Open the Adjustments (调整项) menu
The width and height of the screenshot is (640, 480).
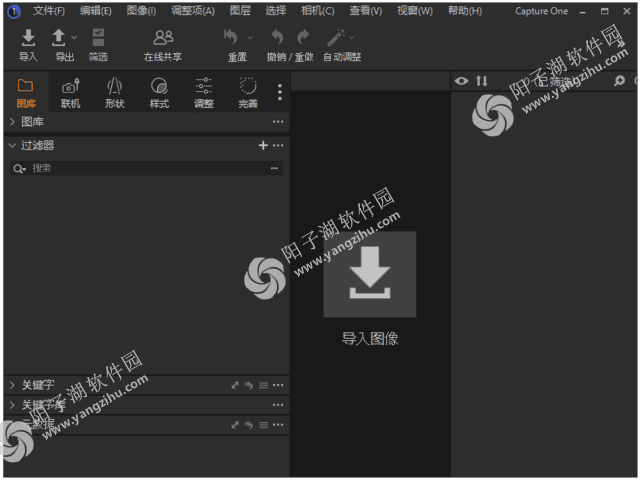point(193,11)
